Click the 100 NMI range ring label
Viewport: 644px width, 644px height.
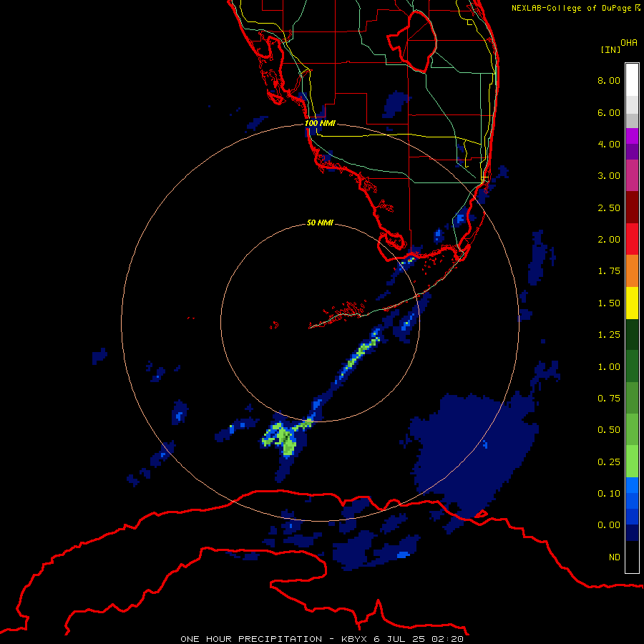pos(320,123)
